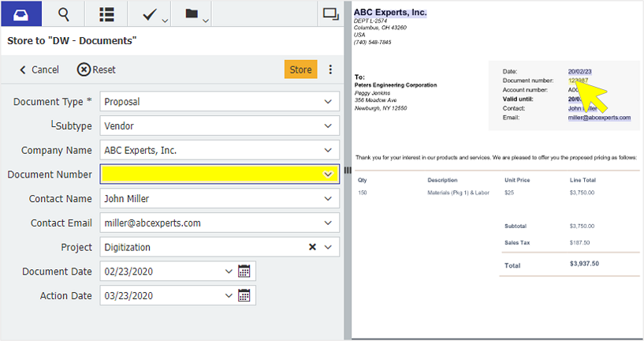Viewport: 644px width, 341px height.
Task: Open the Document Date calendar picker
Action: click(244, 271)
